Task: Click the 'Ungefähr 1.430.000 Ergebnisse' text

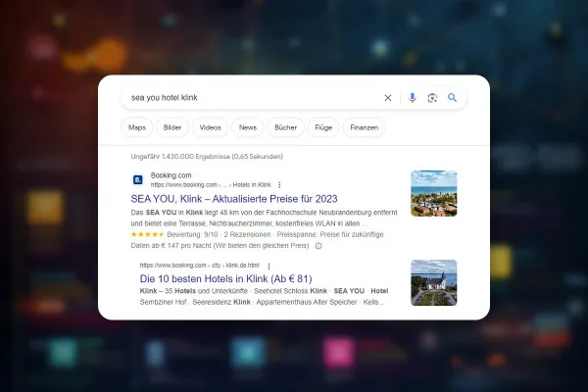Action: 180,157
